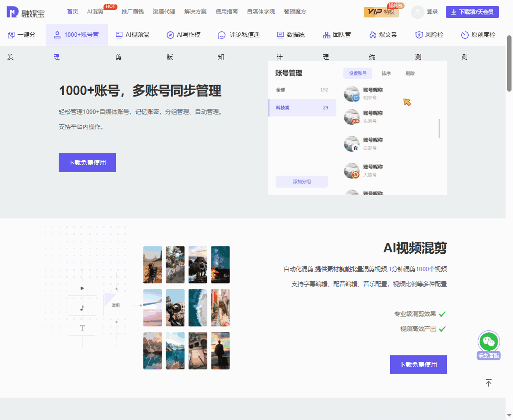513x420 pixels.
Task: Click the user avatar icon
Action: pyautogui.click(x=417, y=12)
